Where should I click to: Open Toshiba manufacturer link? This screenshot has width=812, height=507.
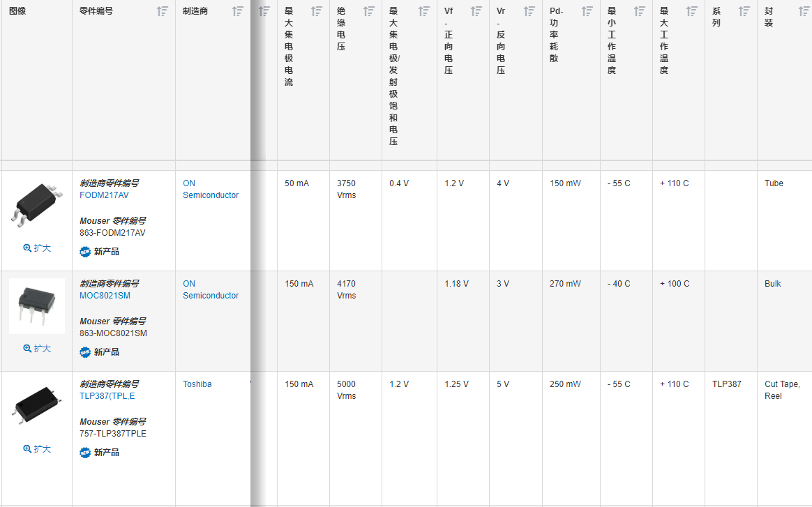[x=197, y=384]
